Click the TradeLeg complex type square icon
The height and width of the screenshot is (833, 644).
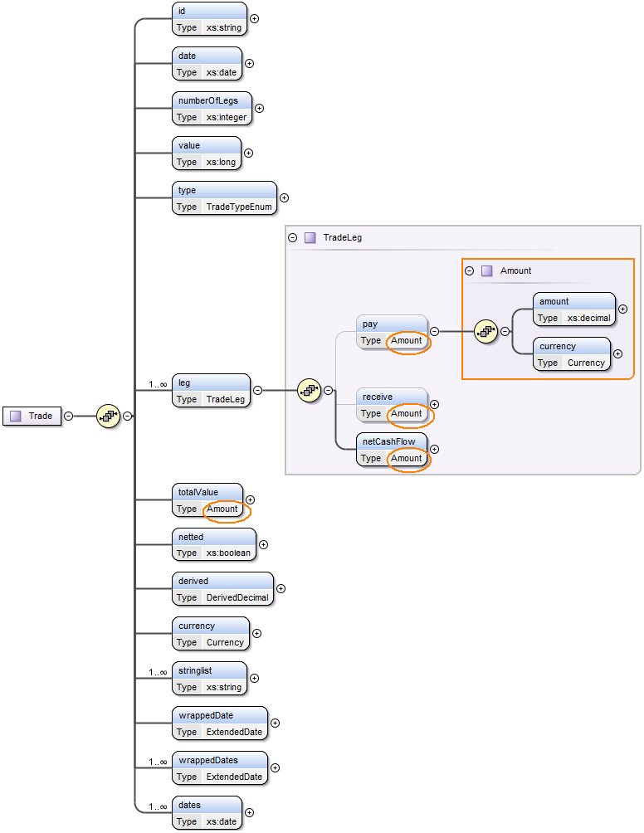[x=310, y=237]
